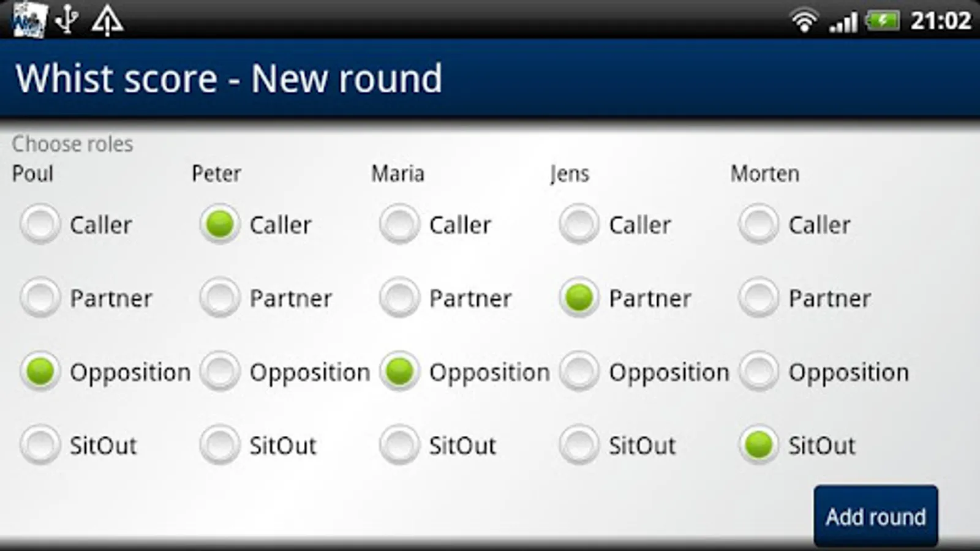Image resolution: width=980 pixels, height=551 pixels.
Task: Make Maria the Partner
Action: [x=399, y=298]
